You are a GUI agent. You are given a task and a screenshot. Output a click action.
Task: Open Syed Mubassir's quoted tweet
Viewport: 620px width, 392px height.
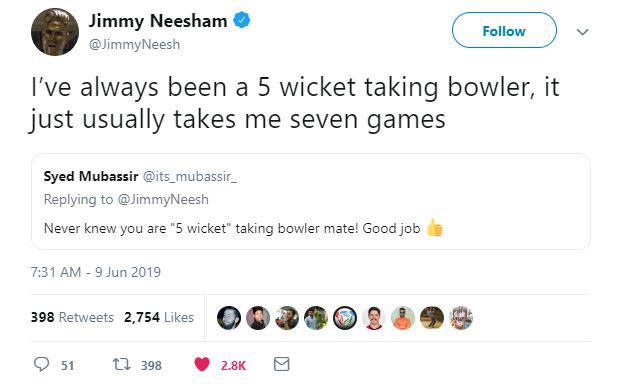point(311,202)
